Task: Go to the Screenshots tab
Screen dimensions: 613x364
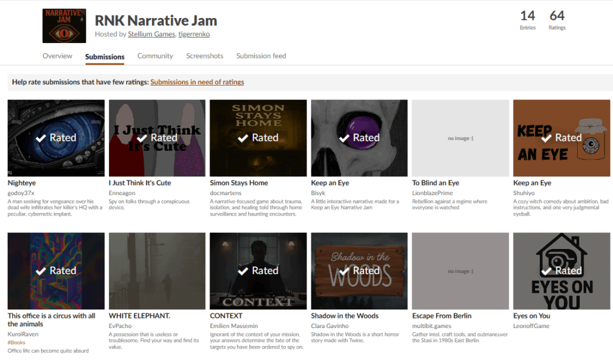Action: click(x=205, y=56)
